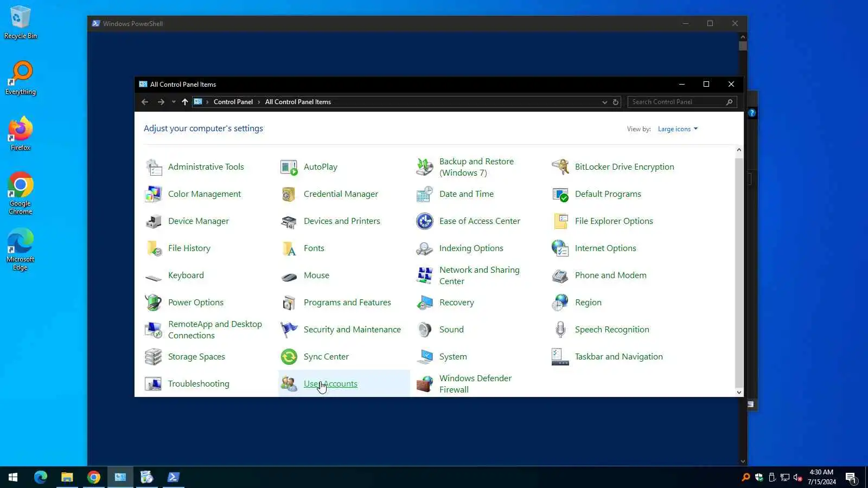
Task: Open the Mouse settings link
Action: click(x=316, y=275)
